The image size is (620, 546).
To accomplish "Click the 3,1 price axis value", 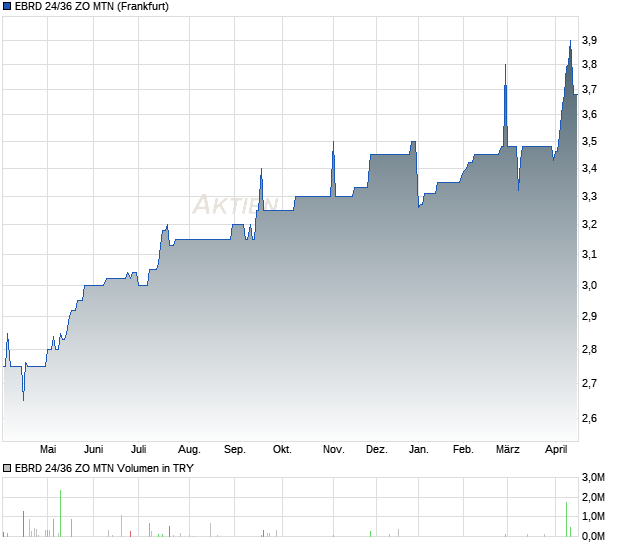I will (x=589, y=254).
